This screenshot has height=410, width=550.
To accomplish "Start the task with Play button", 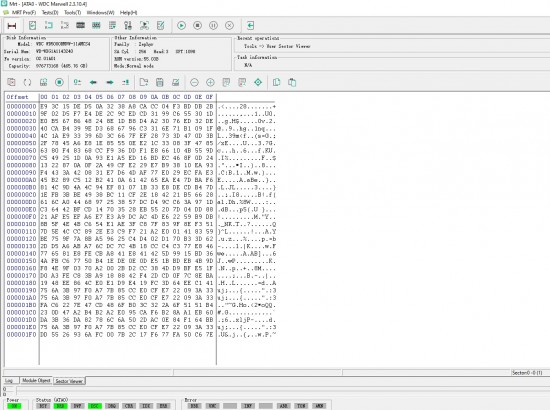I will pyautogui.click(x=181, y=26).
